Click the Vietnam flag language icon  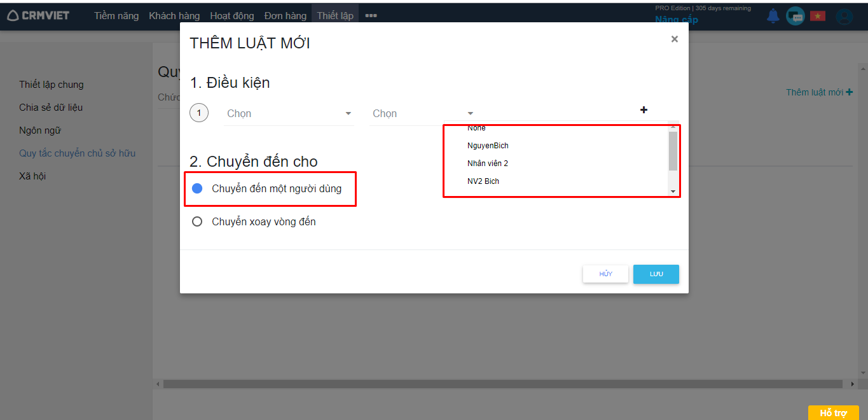pos(817,17)
